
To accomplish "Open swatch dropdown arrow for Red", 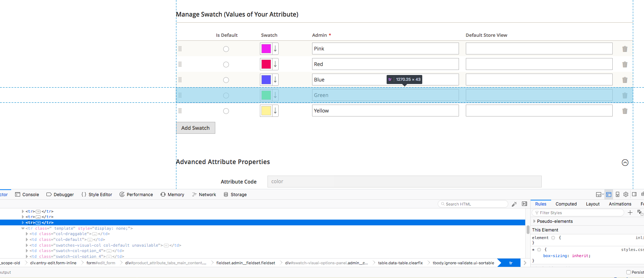I will [x=275, y=64].
